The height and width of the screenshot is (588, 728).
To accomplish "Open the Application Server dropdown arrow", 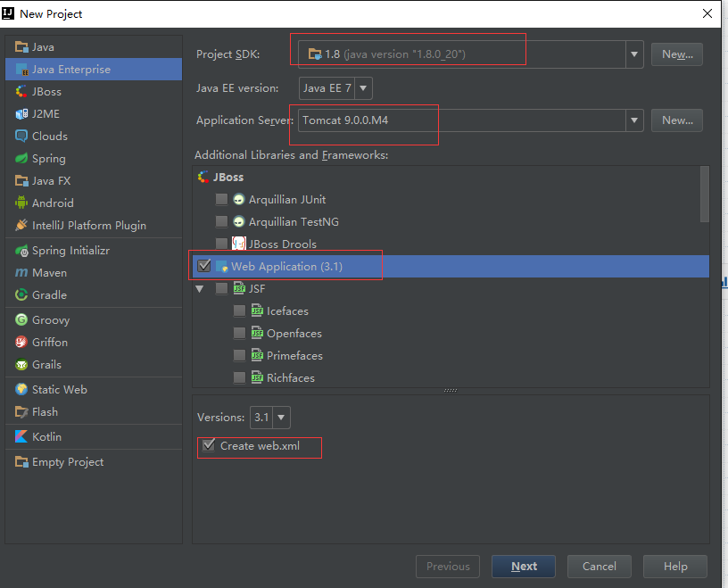I will coord(634,120).
